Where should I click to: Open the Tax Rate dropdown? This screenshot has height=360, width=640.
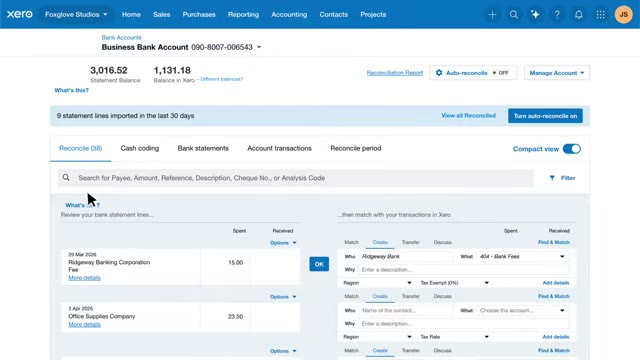454,337
